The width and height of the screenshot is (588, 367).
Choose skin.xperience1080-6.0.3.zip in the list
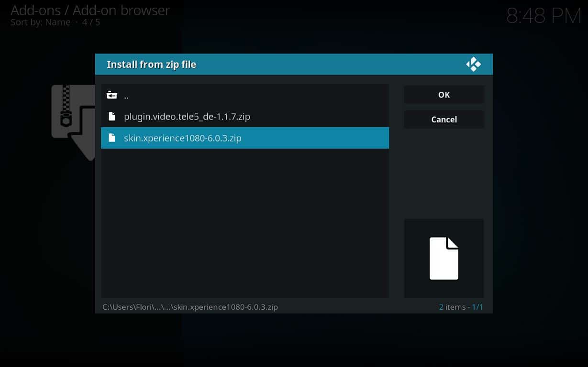[244, 138]
